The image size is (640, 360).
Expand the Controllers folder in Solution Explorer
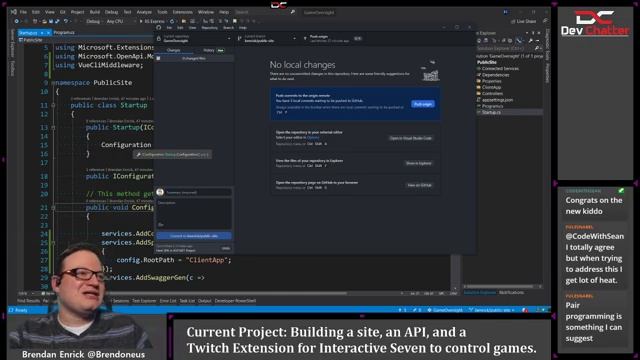(492, 93)
